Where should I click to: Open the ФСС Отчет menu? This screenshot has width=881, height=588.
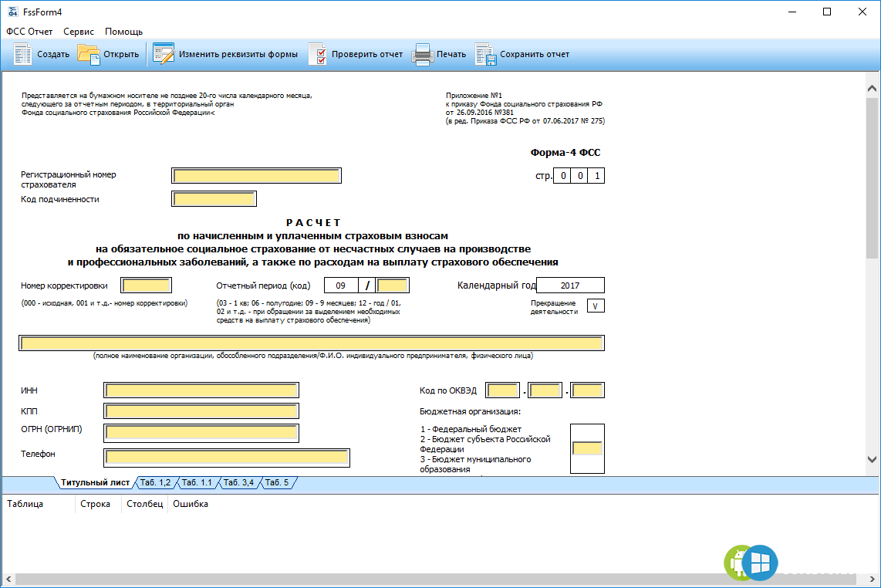tap(29, 32)
